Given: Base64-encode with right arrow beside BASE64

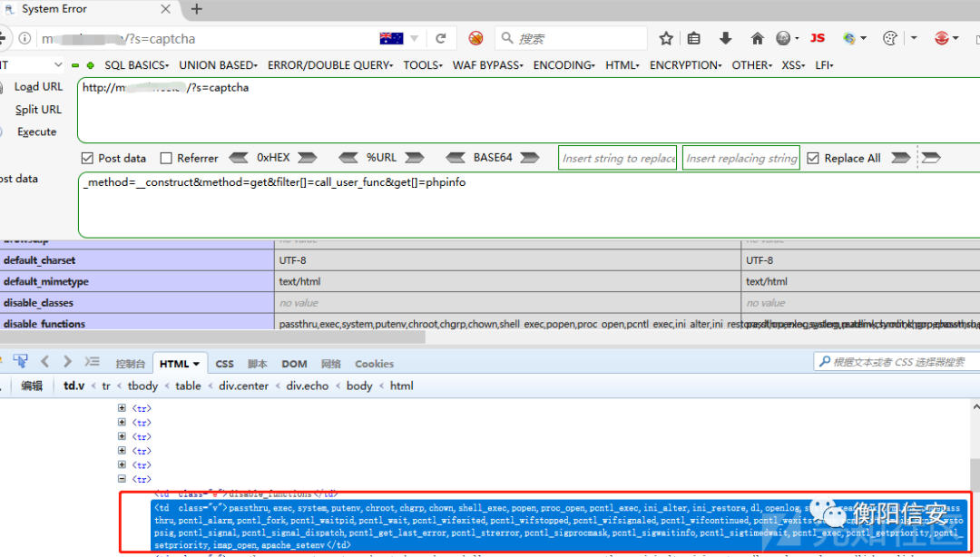Looking at the screenshot, I should click(529, 158).
